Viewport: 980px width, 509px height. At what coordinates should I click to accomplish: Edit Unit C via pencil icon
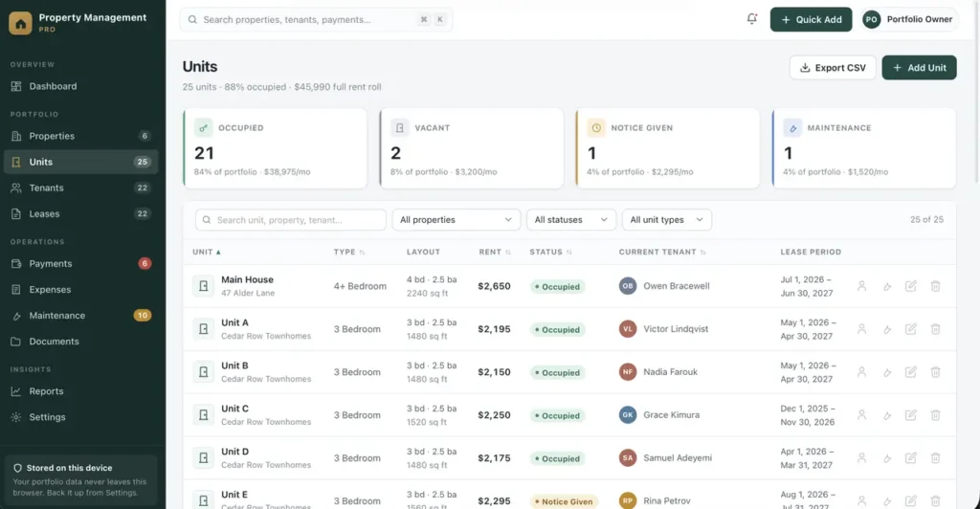(911, 415)
